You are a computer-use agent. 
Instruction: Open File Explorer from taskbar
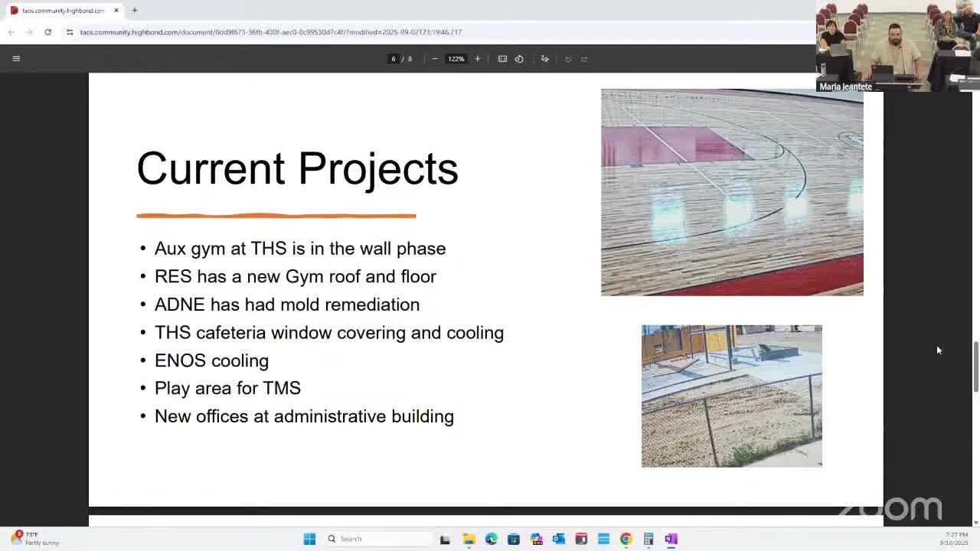point(469,539)
